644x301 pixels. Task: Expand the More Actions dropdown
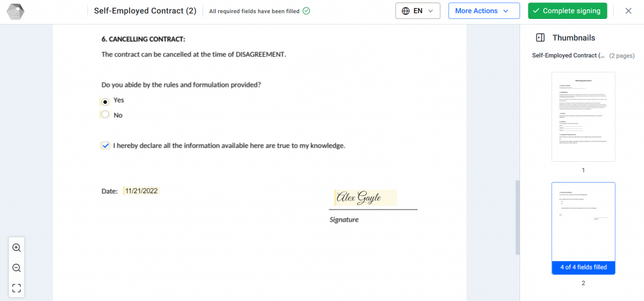484,11
